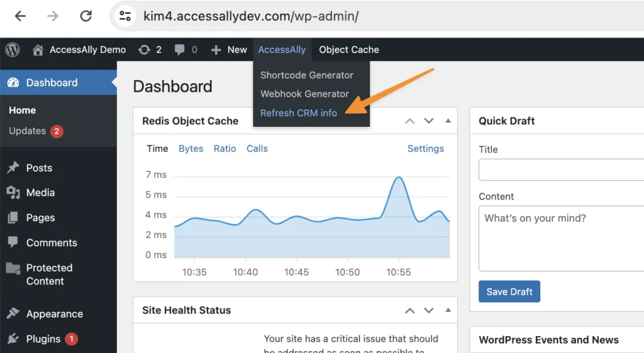
Task: Open site information icon in address bar
Action: click(125, 16)
